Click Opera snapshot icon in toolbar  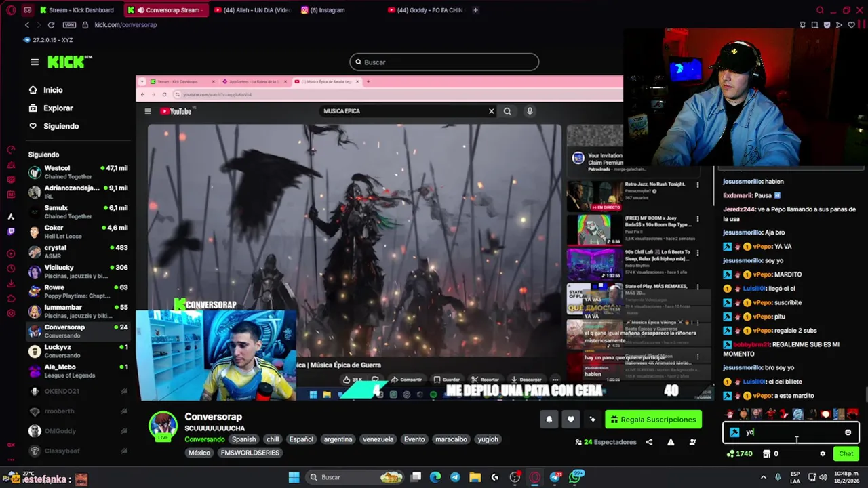pyautogui.click(x=814, y=25)
